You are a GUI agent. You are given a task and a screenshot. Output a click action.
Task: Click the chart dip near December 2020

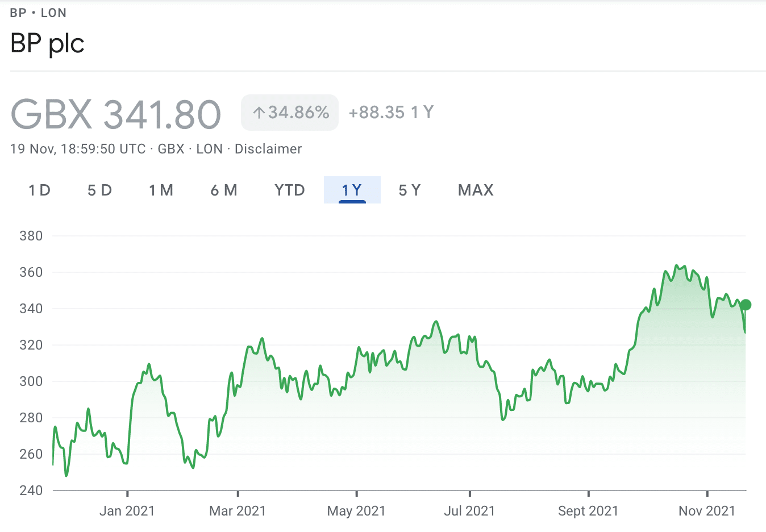point(66,476)
